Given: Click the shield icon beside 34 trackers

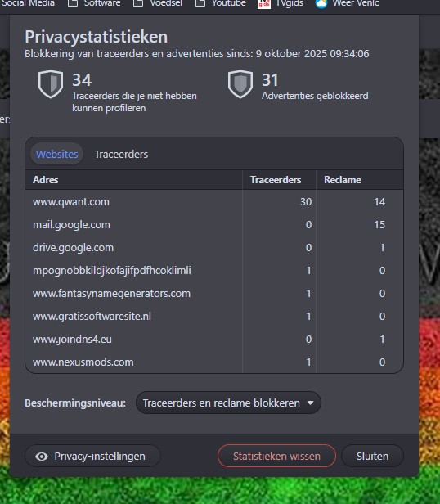Looking at the screenshot, I should (51, 84).
